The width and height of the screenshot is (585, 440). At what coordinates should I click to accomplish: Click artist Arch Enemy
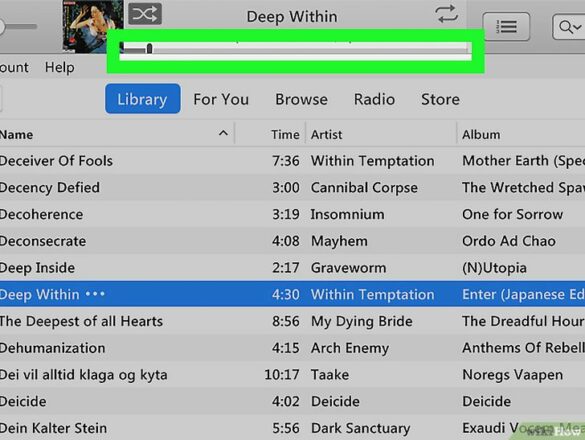tap(350, 349)
